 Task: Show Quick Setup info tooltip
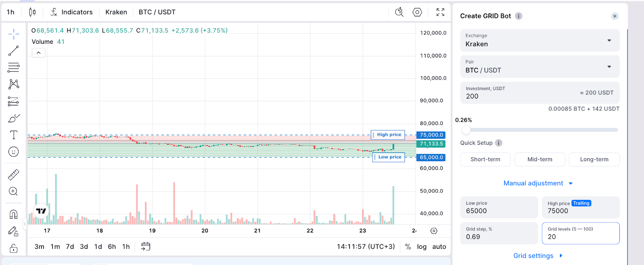click(499, 143)
